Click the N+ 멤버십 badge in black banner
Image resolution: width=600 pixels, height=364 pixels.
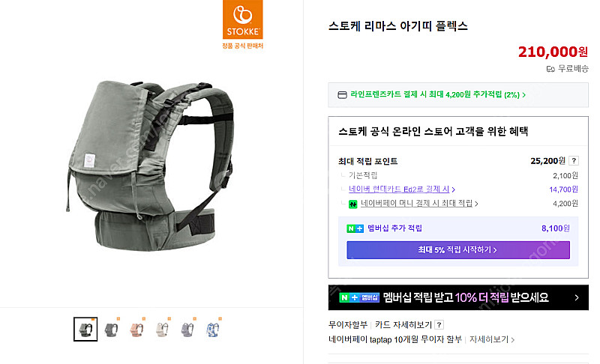point(359,297)
